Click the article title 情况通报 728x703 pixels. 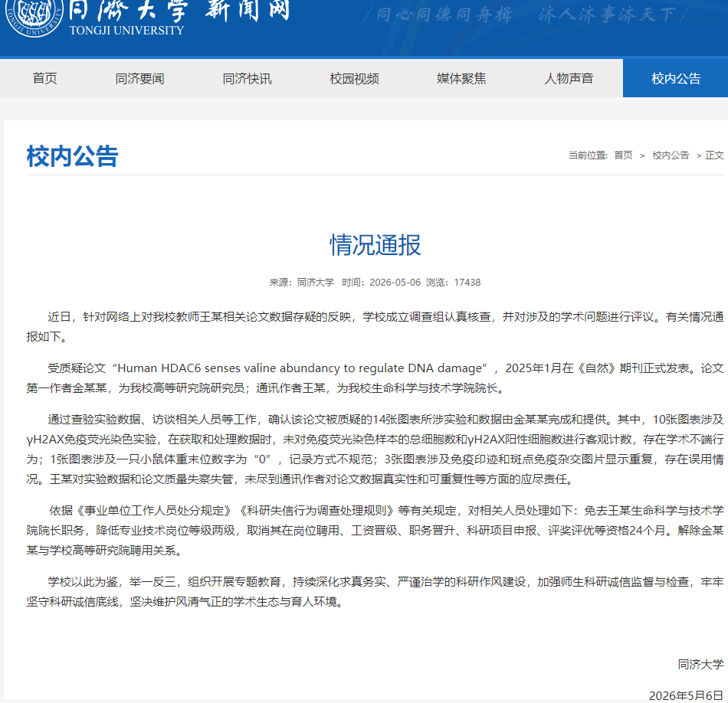pyautogui.click(x=375, y=244)
